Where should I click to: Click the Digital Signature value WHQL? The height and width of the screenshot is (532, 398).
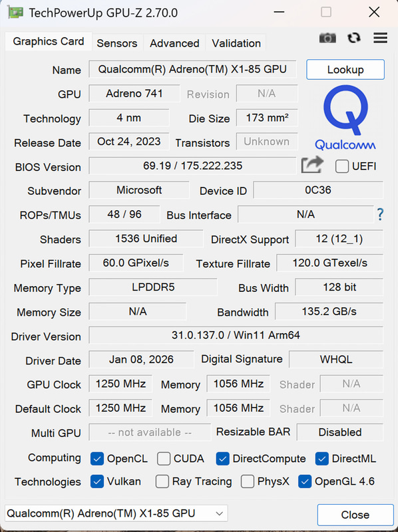click(x=336, y=359)
